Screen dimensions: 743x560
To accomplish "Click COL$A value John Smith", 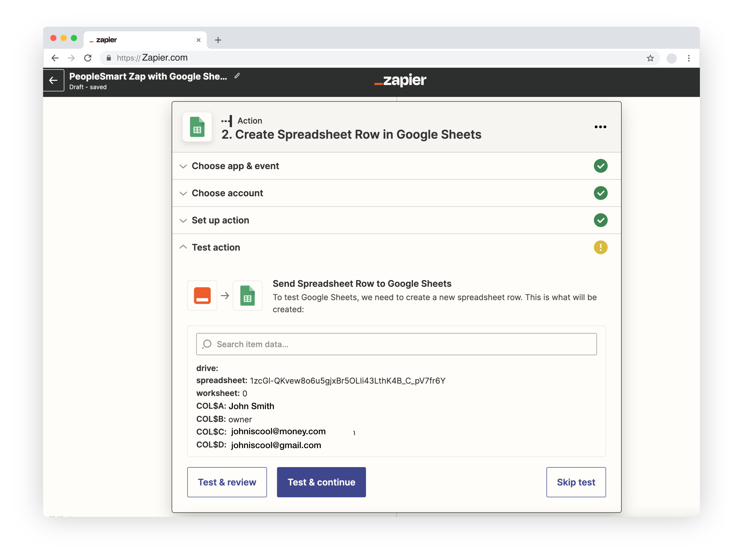I will pos(252,406).
